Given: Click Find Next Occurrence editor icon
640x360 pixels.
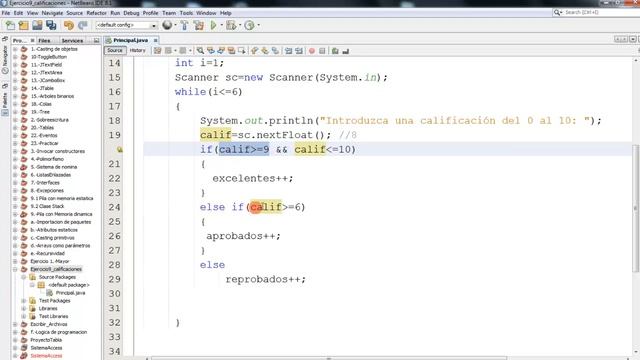Looking at the screenshot, I should [x=221, y=51].
